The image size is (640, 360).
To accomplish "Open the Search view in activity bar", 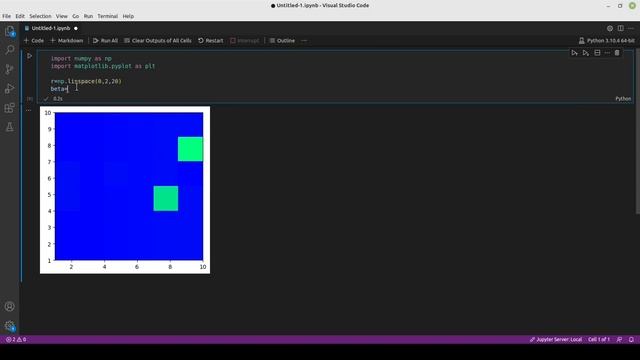I will click(x=9, y=50).
